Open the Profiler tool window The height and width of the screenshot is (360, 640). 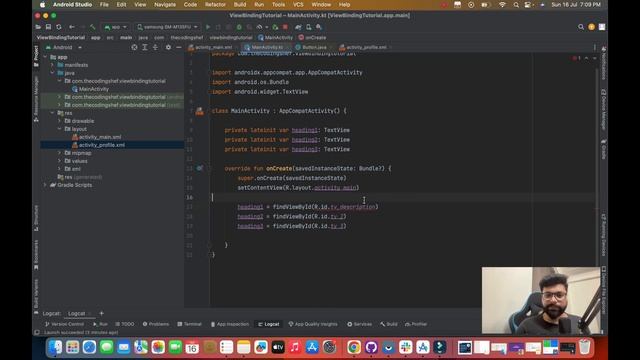coord(416,324)
